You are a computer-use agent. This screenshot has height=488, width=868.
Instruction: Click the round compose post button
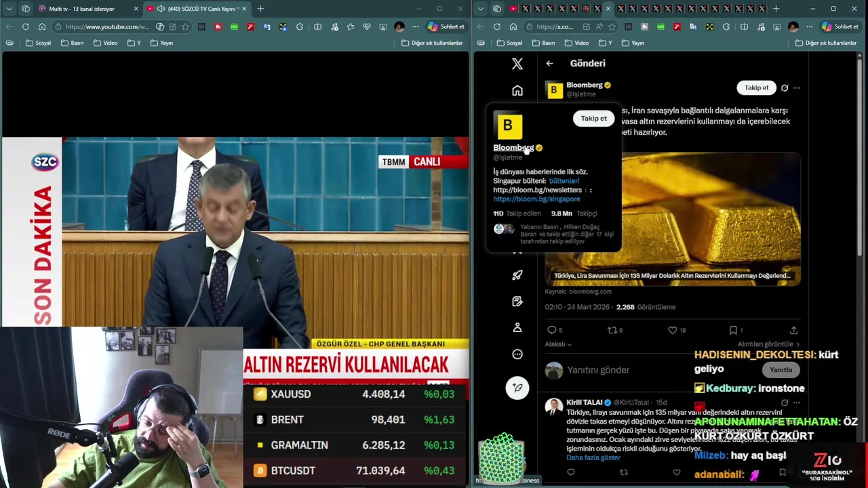[x=517, y=388]
